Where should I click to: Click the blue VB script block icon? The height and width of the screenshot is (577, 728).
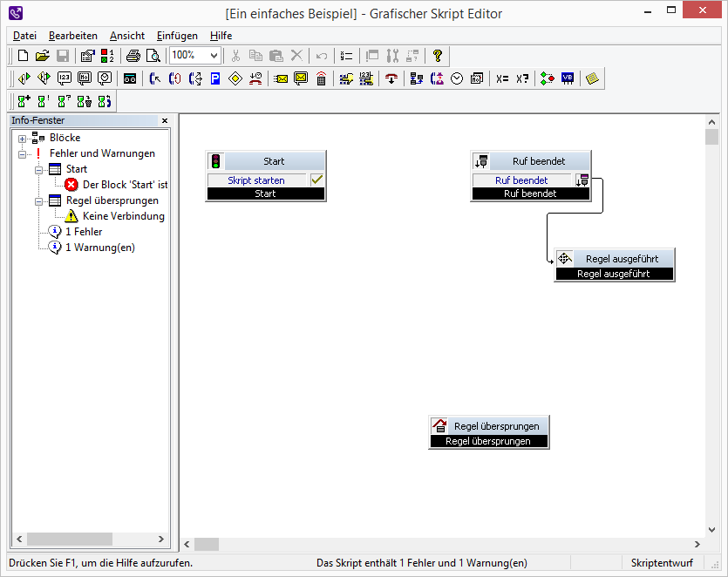(568, 78)
